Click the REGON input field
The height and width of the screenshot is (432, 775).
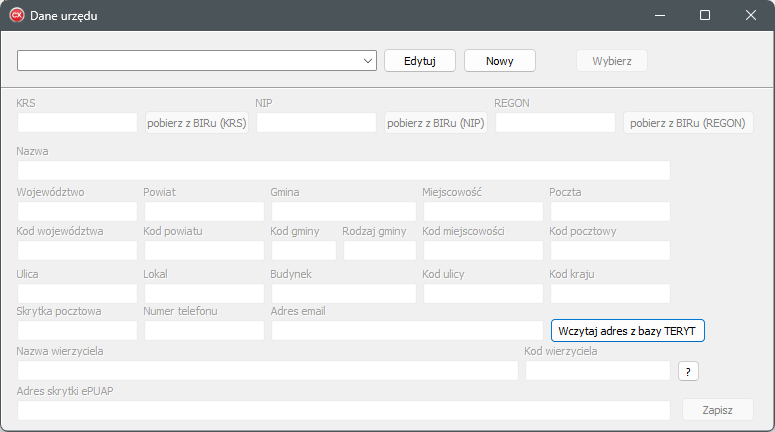pos(555,123)
